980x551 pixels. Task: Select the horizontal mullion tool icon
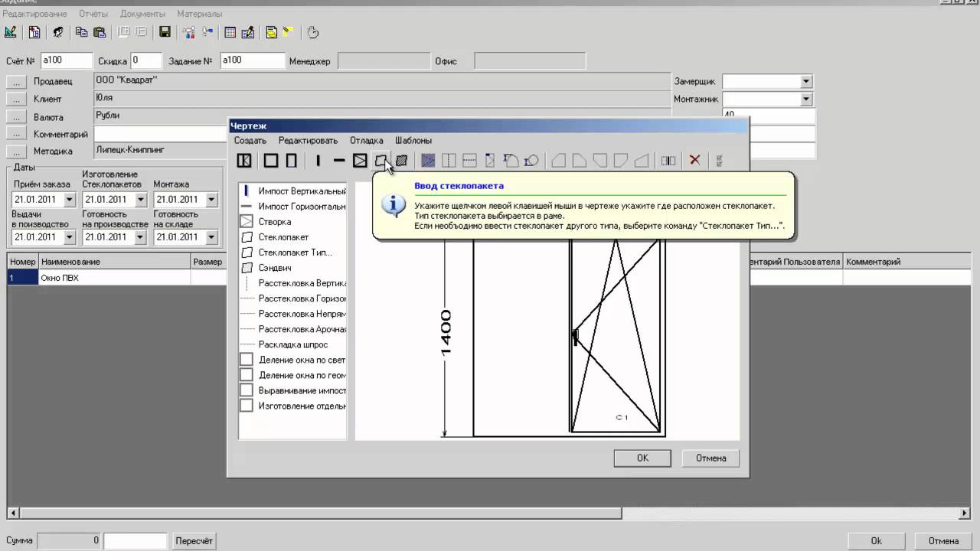[339, 161]
